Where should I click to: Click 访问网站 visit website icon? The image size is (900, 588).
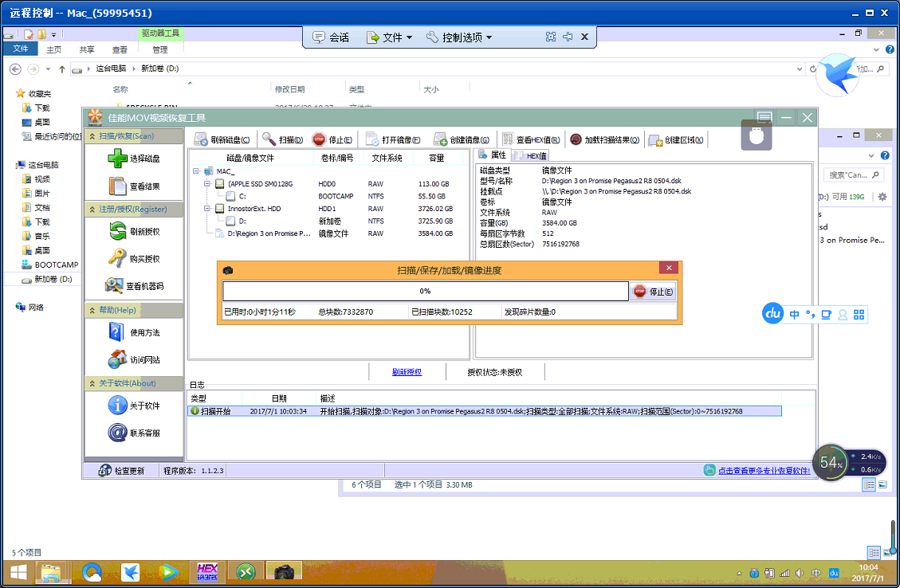(118, 359)
